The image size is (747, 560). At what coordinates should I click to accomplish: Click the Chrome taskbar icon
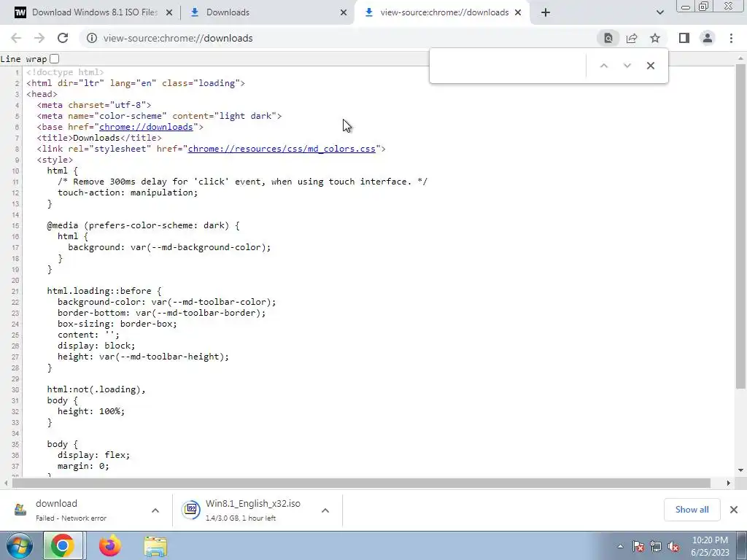point(63,545)
